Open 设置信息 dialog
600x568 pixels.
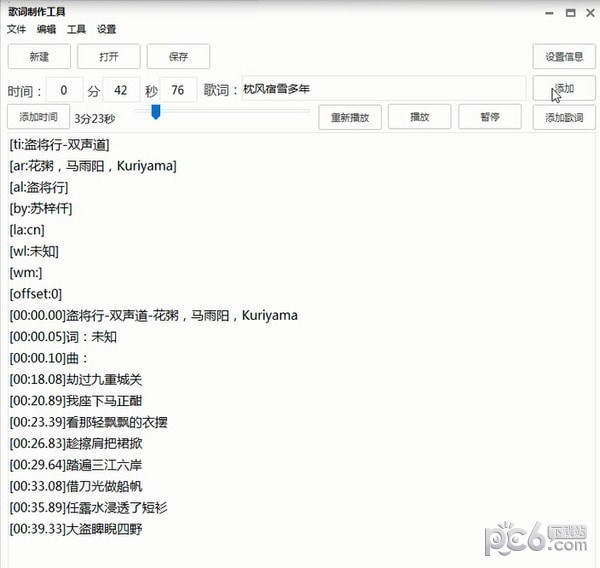click(564, 57)
